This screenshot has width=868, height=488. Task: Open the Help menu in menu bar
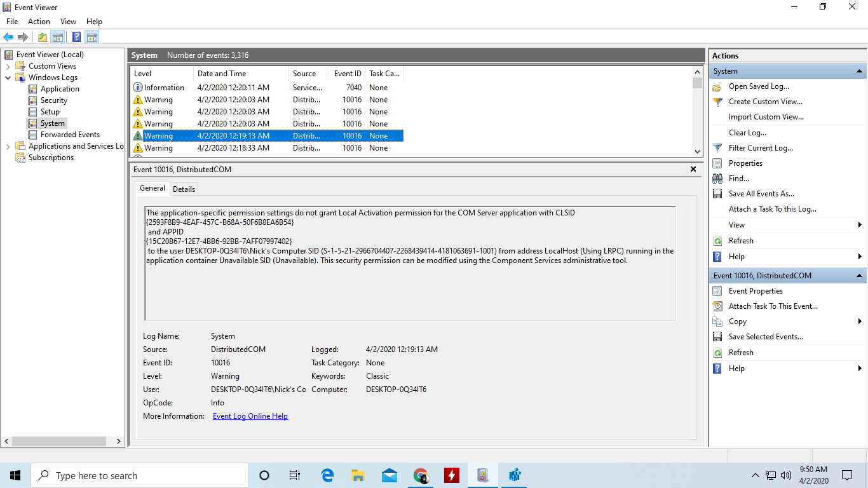(x=94, y=22)
